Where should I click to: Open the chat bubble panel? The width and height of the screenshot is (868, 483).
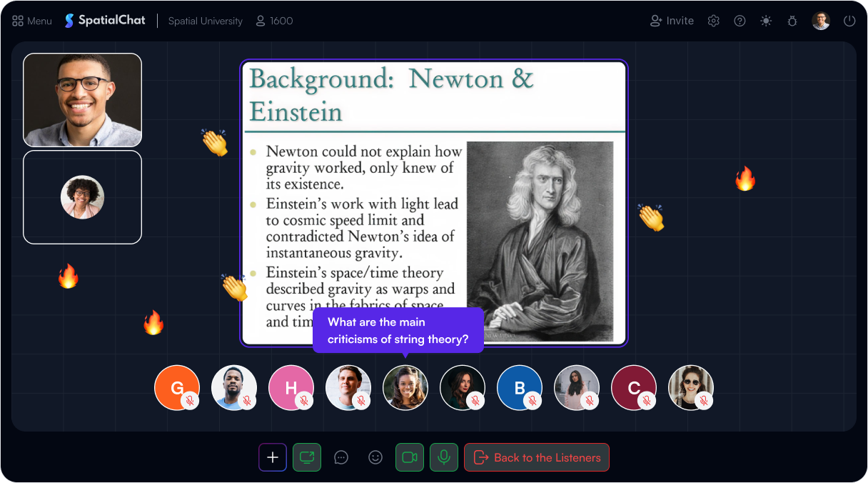(x=341, y=457)
